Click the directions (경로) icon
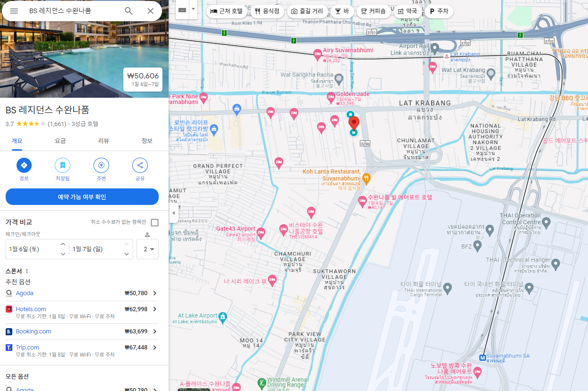 24,165
